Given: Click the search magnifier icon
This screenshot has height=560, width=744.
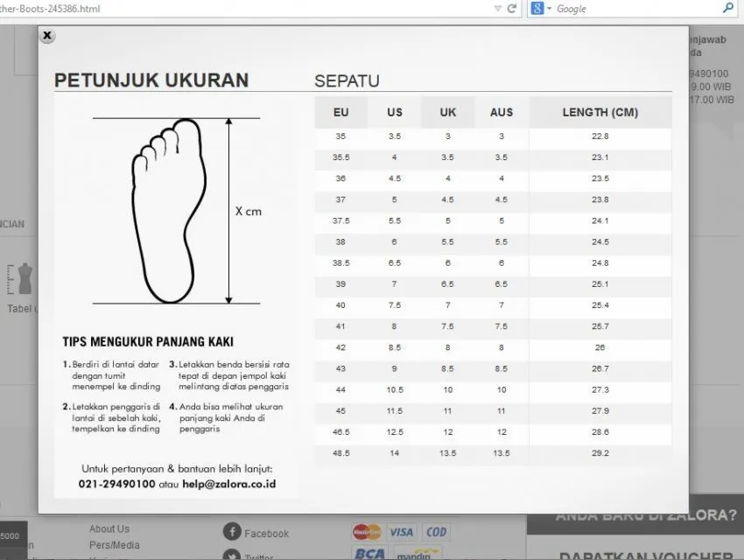Looking at the screenshot, I should click(728, 8).
